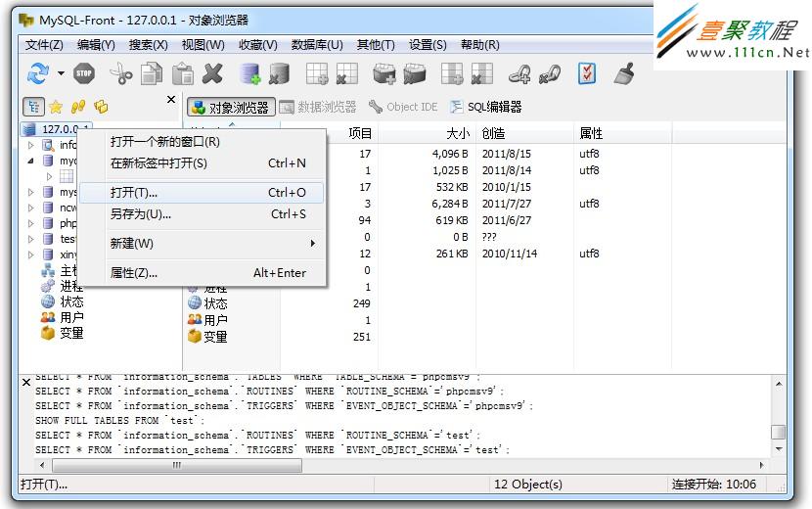
Task: Switch to the SQL编辑器 tab
Action: [485, 107]
